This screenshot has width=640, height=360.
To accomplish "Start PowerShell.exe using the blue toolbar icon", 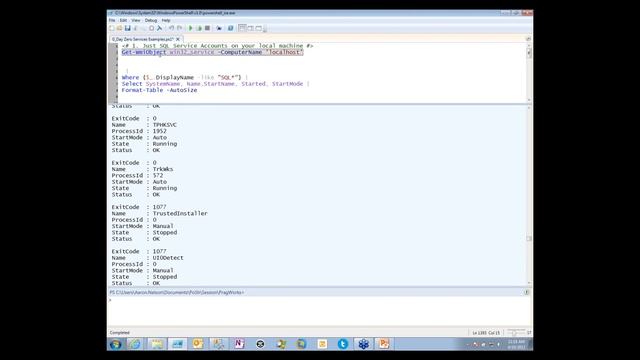I will tap(231, 28).
